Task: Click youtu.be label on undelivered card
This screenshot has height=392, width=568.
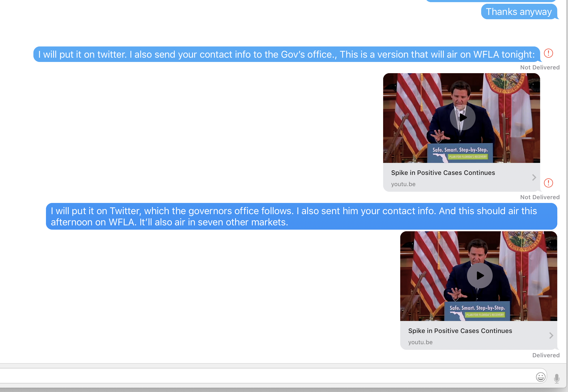Action: click(x=403, y=184)
